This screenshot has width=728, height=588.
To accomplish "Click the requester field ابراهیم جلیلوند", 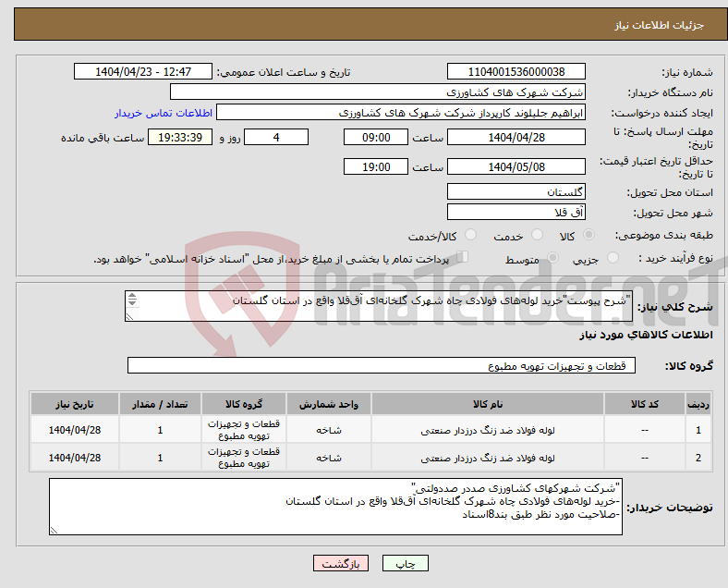I will coord(401,113).
